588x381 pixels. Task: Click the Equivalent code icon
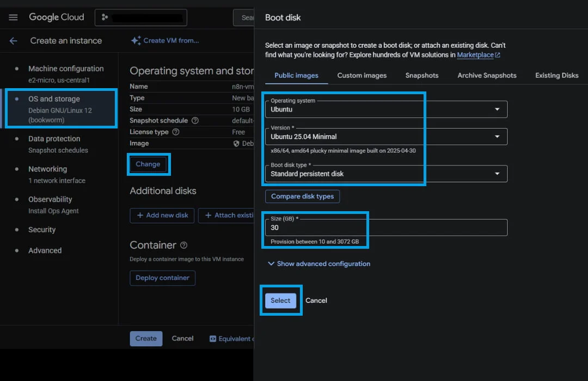[213, 339]
